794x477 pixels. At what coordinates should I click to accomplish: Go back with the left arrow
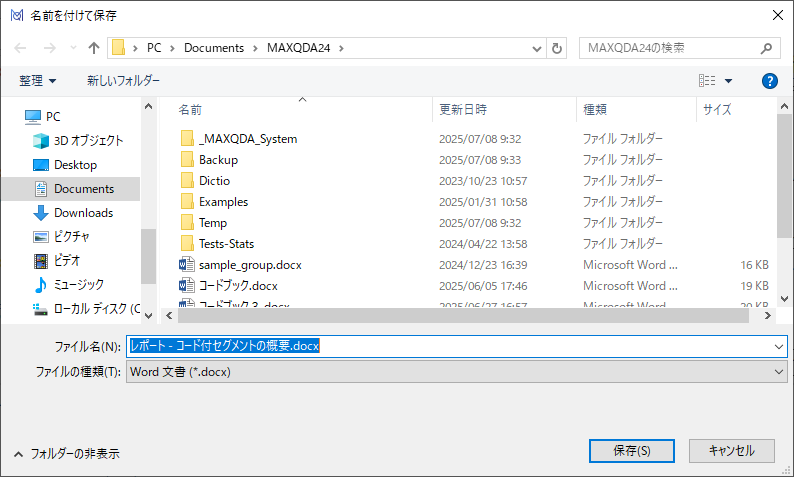pos(20,48)
